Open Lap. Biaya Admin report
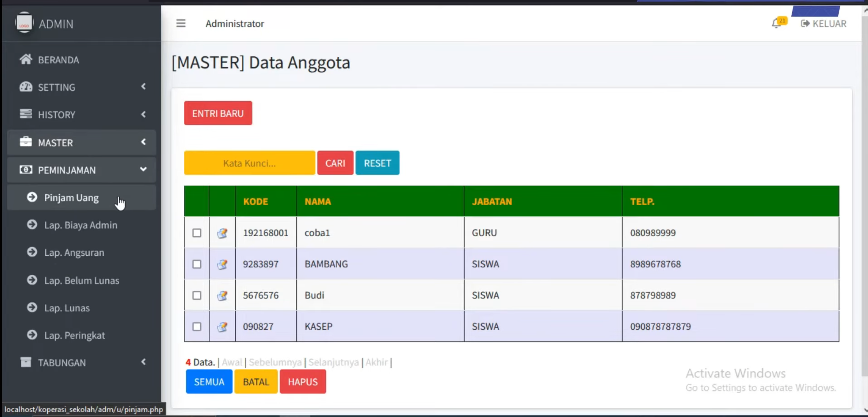The width and height of the screenshot is (868, 417). 81,225
